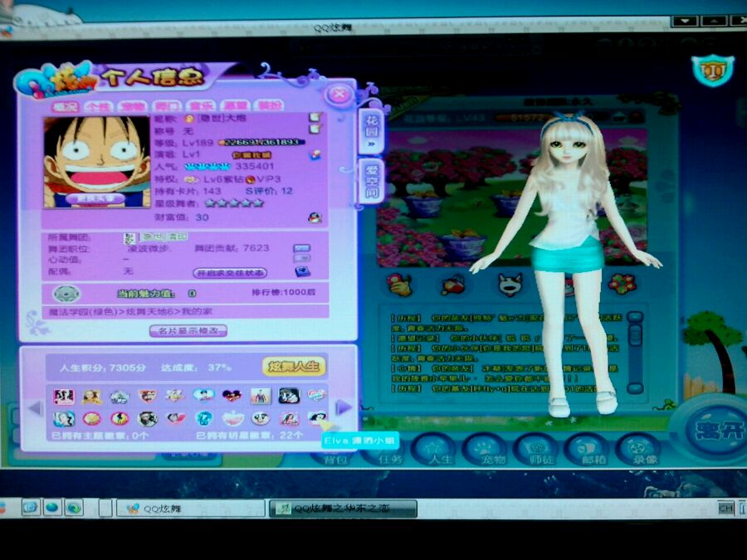Click the dog face garden icon
The image size is (747, 560).
[510, 285]
